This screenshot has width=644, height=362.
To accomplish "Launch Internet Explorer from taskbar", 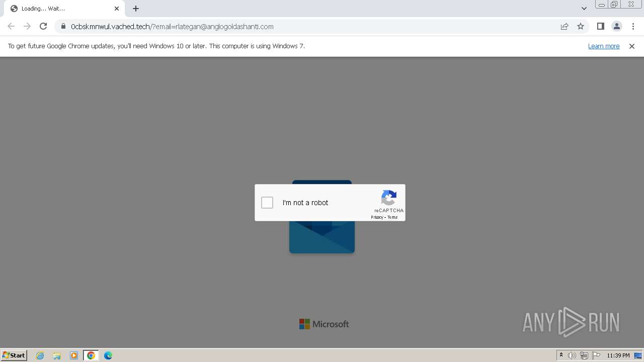I will [40, 355].
